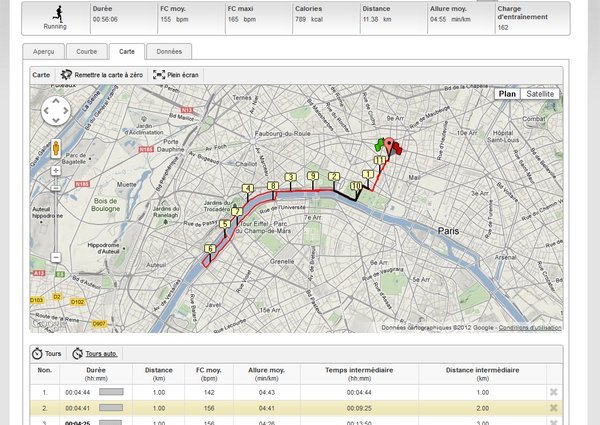Reset map with Remettre la carte à zéro
Screen dimensions: 600x425
(102, 75)
